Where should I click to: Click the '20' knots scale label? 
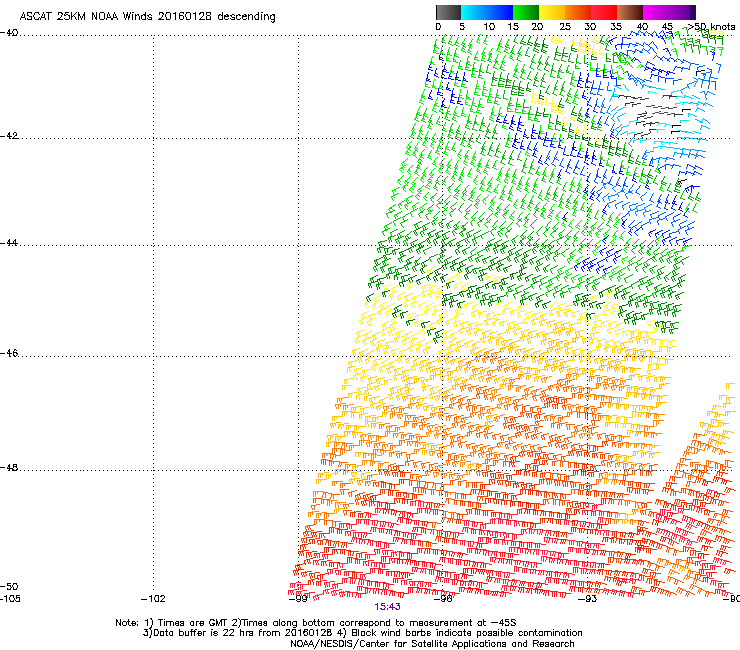(x=537, y=27)
